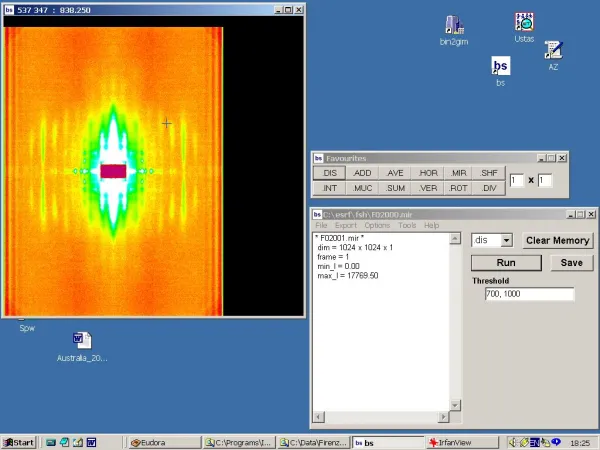The height and width of the screenshot is (450, 600).
Task: Expand the .dis command dropdown
Action: (x=506, y=240)
